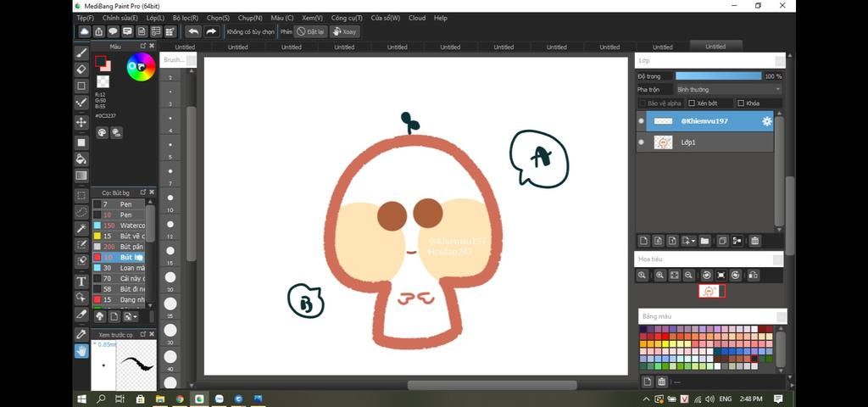Viewport: 868px width, 407px height.
Task: Click the Đặt lại reset button
Action: [x=310, y=31]
